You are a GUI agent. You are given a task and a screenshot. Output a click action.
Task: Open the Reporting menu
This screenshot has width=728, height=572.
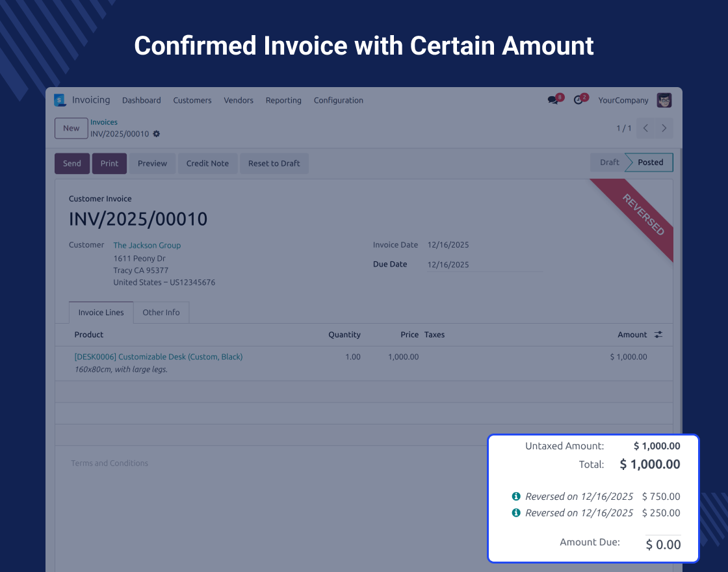click(x=283, y=100)
